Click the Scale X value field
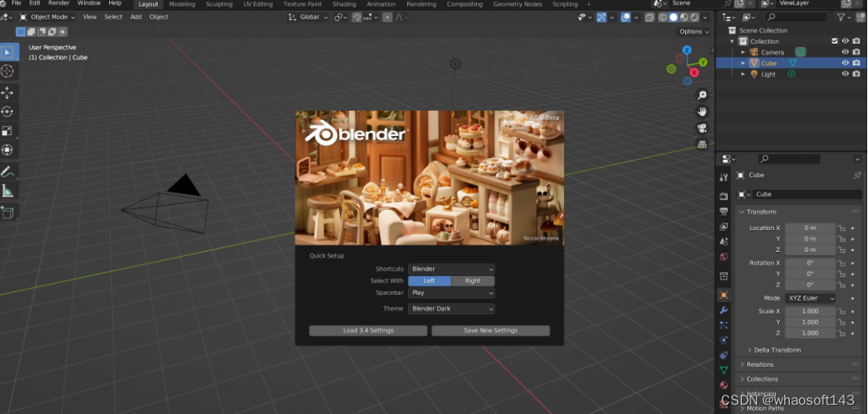The image size is (868, 414). click(x=810, y=312)
